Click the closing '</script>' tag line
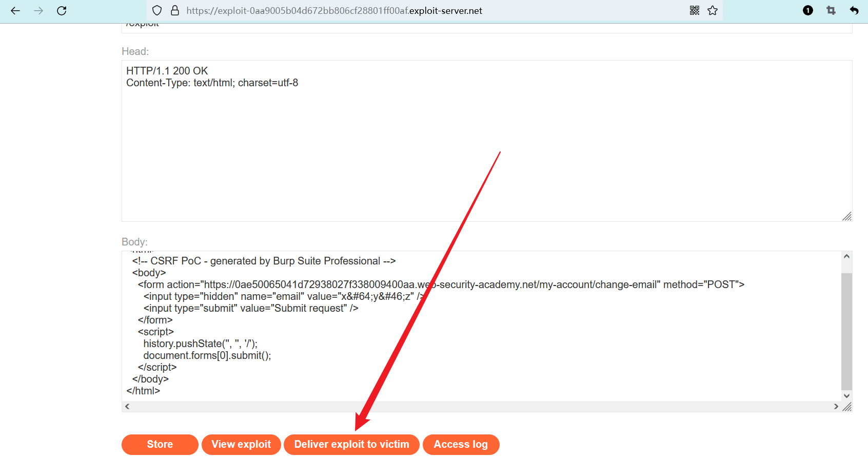Image resolution: width=868 pixels, height=475 pixels. (x=157, y=367)
